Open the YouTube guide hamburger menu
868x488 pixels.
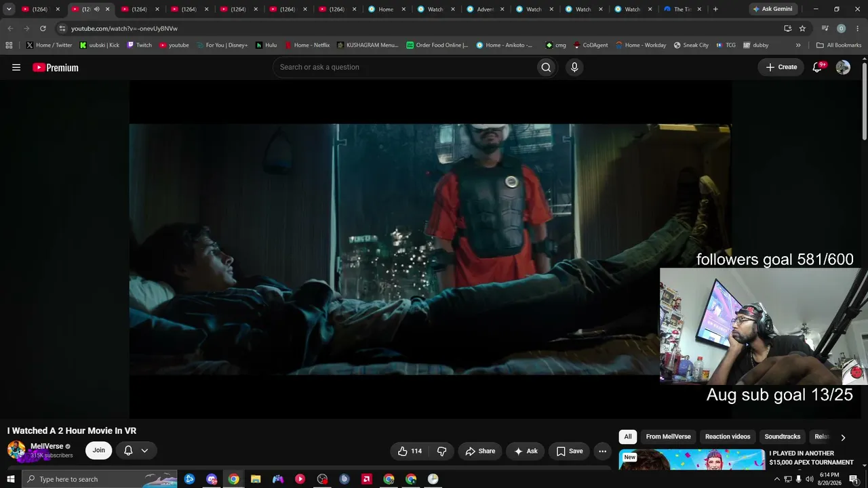click(16, 67)
